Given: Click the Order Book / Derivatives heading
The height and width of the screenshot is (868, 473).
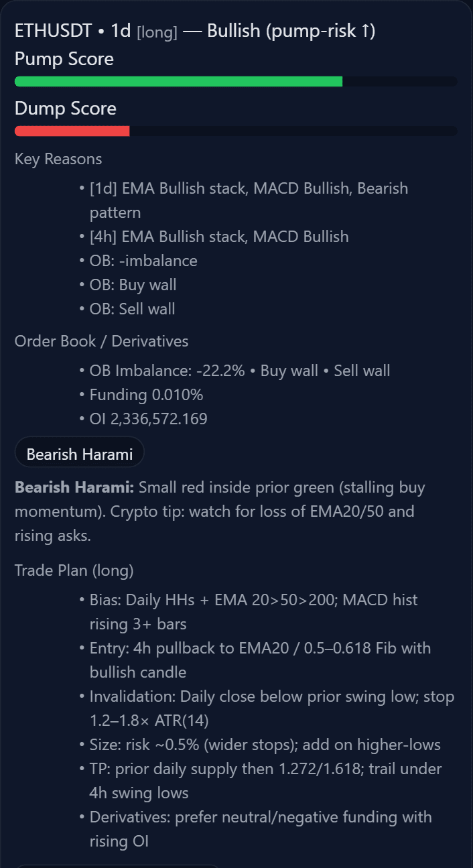Looking at the screenshot, I should (x=101, y=341).
